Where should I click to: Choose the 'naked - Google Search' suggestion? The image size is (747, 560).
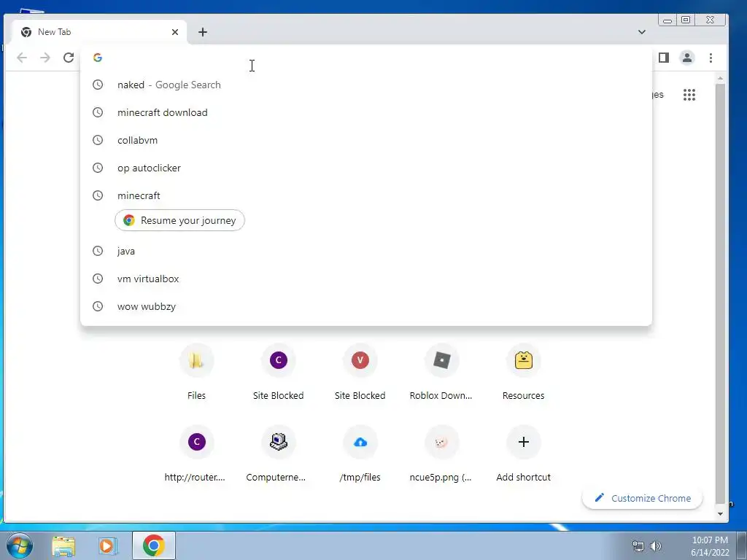click(366, 85)
